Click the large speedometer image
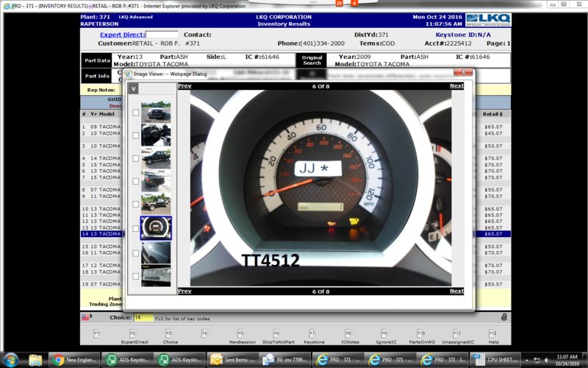588x368 pixels. click(320, 188)
